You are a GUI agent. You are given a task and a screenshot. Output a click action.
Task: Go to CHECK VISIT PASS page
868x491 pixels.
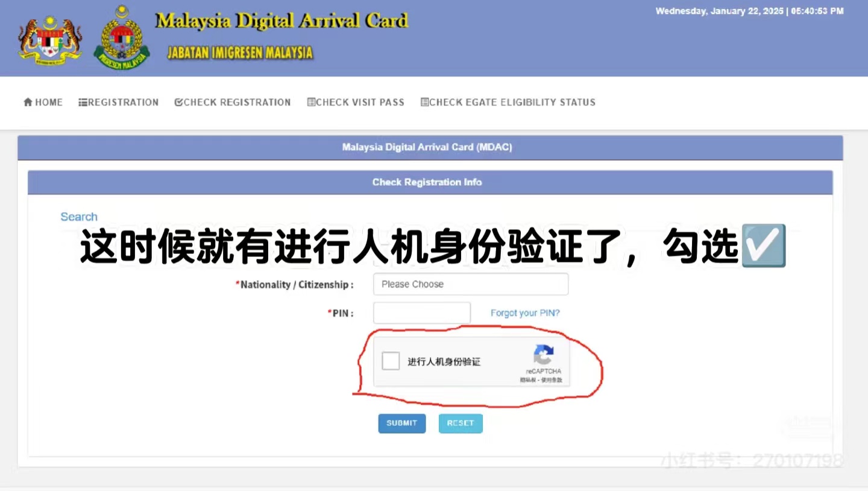click(x=356, y=103)
